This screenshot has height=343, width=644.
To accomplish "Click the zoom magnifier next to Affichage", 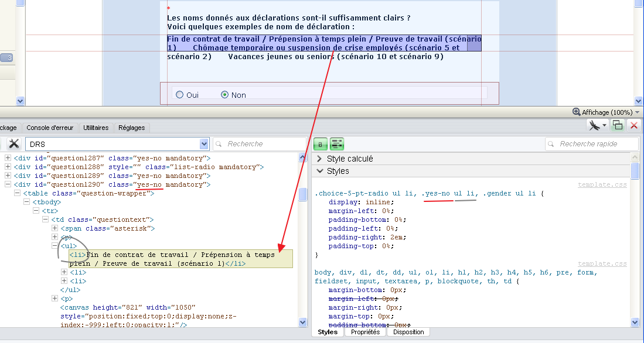I will [x=576, y=112].
